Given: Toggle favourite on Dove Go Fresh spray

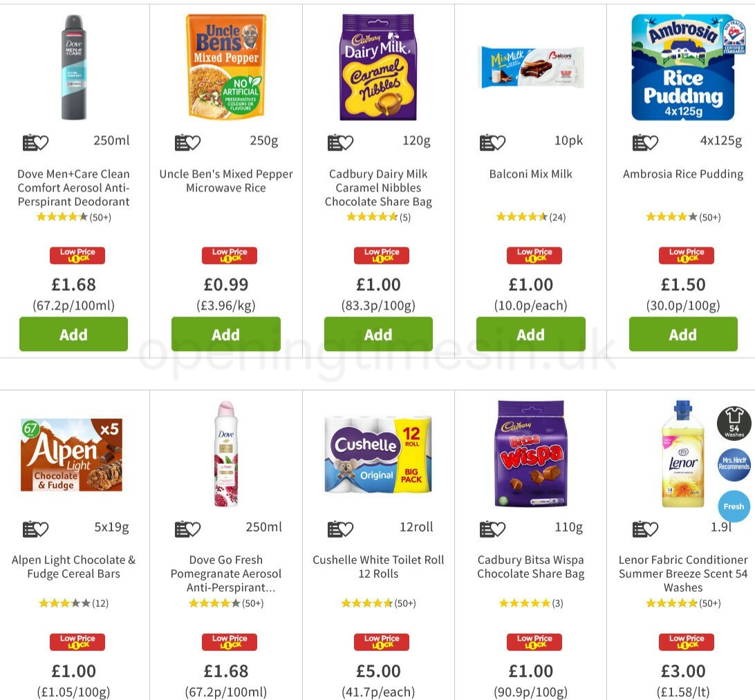Looking at the screenshot, I should (195, 529).
